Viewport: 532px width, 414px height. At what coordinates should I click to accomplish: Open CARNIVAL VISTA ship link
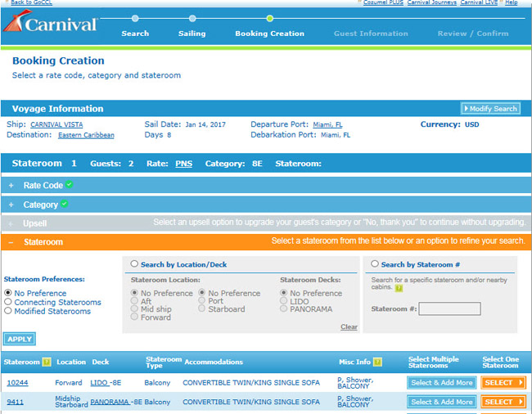(x=56, y=125)
